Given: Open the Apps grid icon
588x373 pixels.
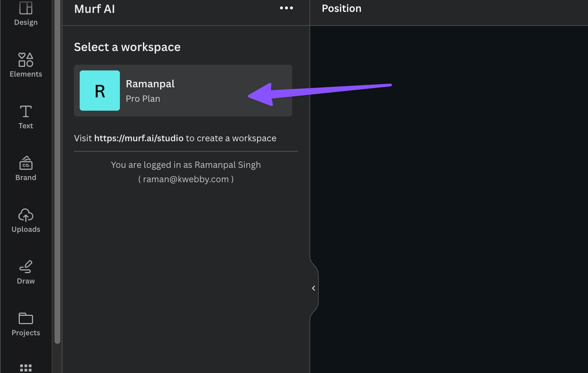Looking at the screenshot, I should pyautogui.click(x=26, y=368).
